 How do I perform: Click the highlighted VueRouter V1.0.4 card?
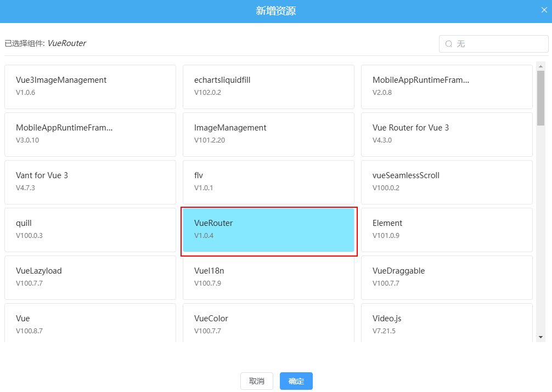pyautogui.click(x=269, y=230)
